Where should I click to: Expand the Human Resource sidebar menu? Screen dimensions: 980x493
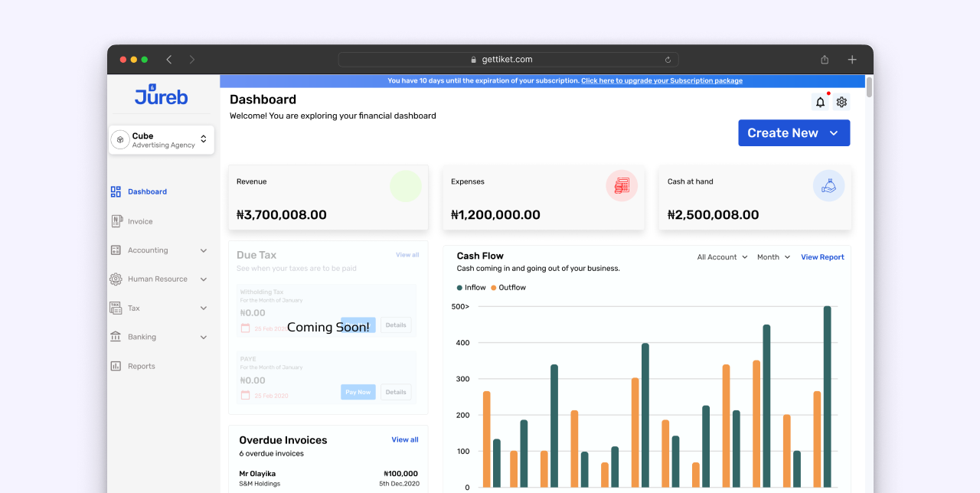[158, 279]
